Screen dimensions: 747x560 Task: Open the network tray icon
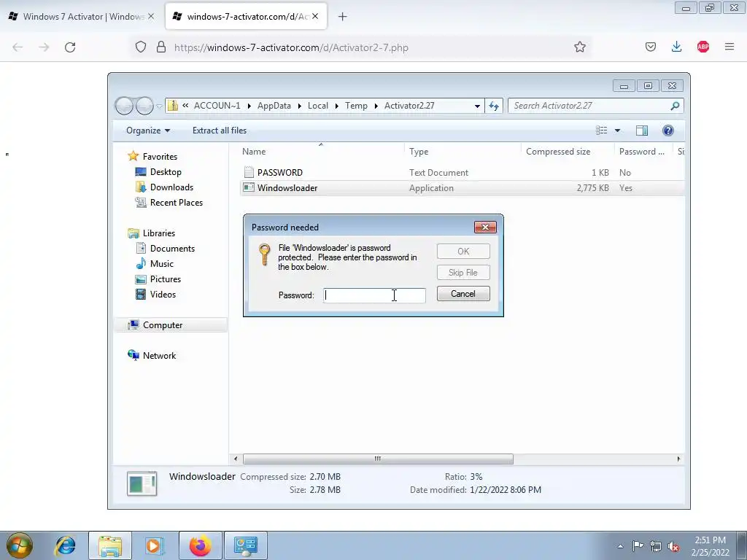tap(656, 546)
